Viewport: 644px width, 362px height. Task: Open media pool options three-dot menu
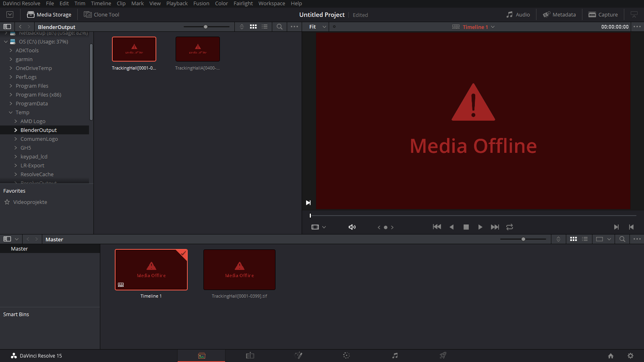[637, 239]
